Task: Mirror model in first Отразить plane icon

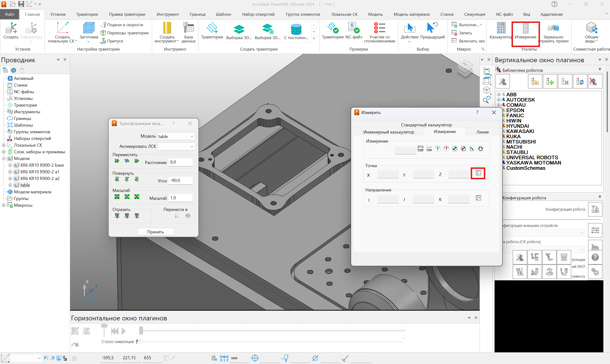Action: coord(117,215)
